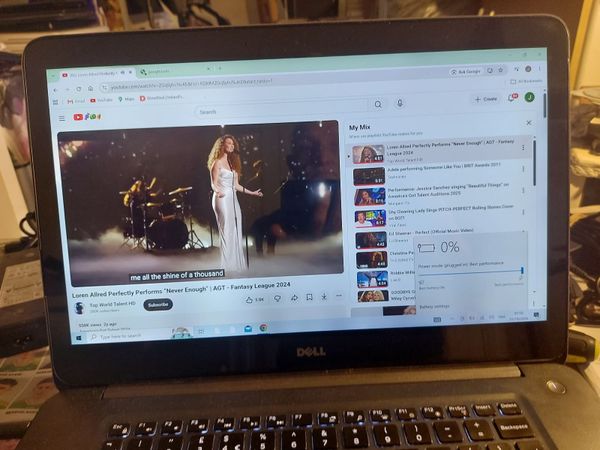Play Adele Someone Like You thumbnail
600x450 pixels.
(369, 176)
